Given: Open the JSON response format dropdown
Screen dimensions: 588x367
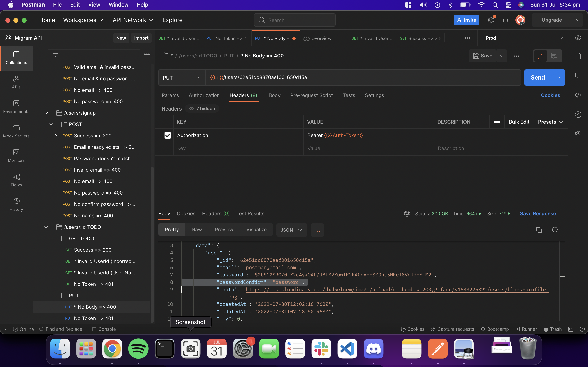Looking at the screenshot, I should pos(291,230).
